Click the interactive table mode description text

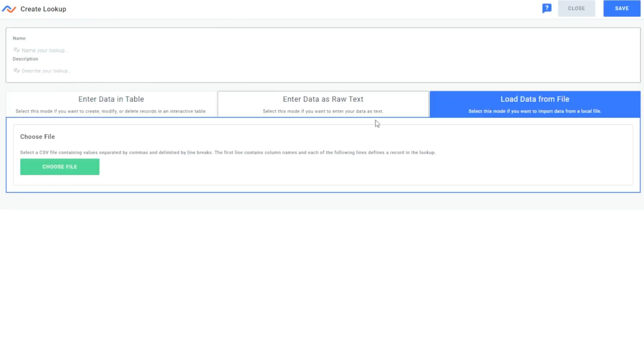pos(111,111)
